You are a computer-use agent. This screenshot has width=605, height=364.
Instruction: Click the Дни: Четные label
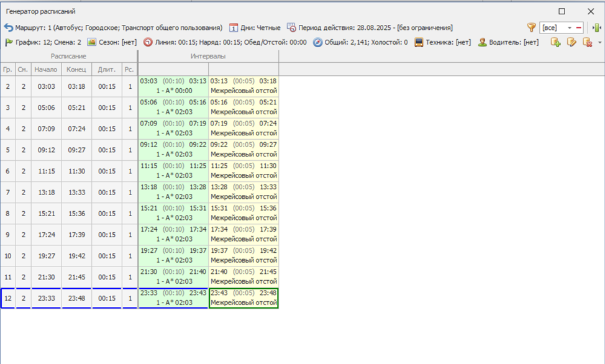(x=260, y=28)
